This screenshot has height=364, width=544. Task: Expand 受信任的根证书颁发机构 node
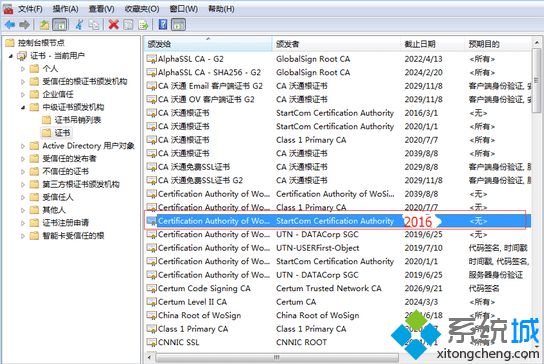tap(23, 82)
